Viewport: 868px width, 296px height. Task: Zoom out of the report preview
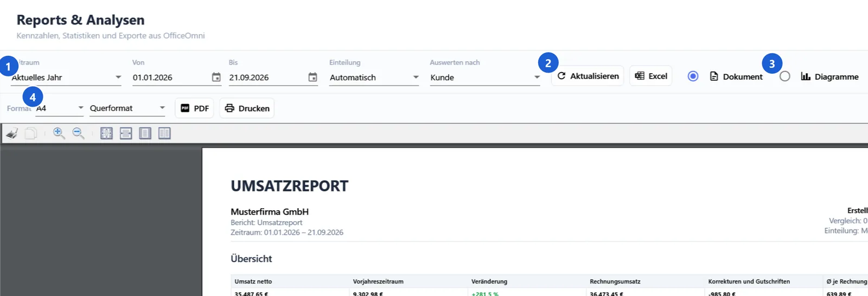point(78,133)
